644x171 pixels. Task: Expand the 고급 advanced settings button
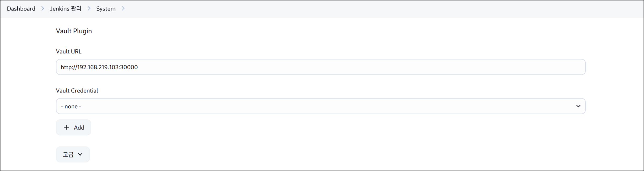tap(73, 154)
